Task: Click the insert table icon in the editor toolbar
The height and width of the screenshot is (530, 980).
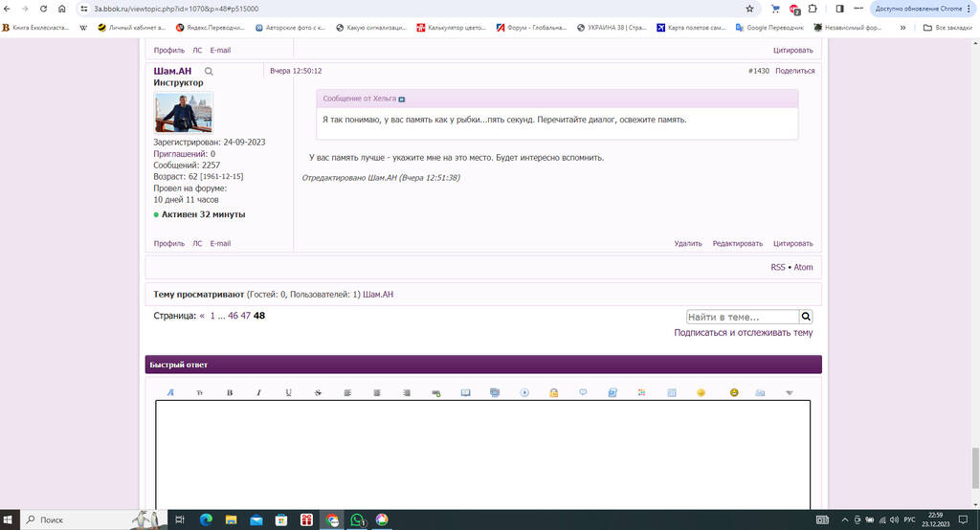Action: click(x=672, y=392)
